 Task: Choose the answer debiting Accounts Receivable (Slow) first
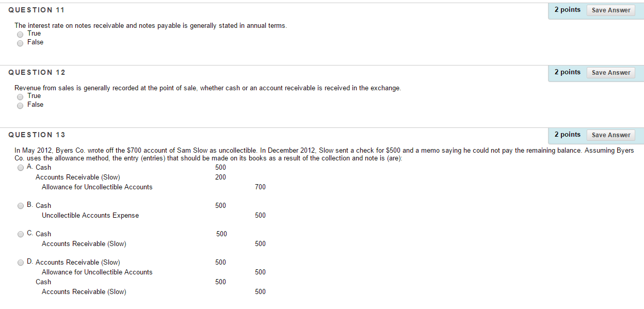[x=21, y=262]
